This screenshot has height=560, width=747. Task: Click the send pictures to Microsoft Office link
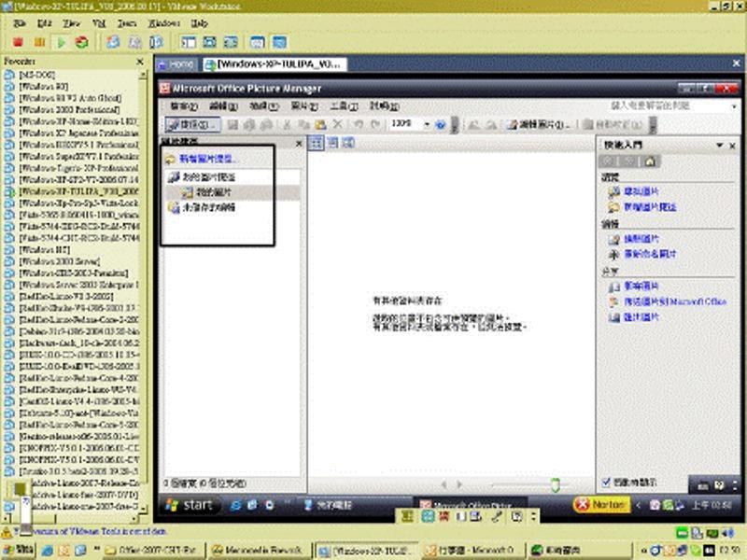pyautogui.click(x=674, y=301)
